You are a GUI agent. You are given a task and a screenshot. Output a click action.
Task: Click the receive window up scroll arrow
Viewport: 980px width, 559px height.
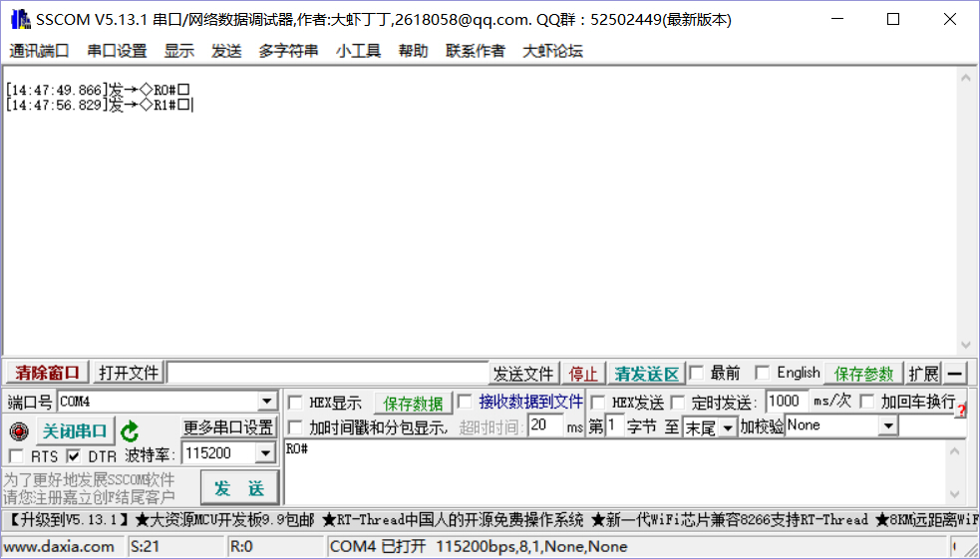coord(966,78)
